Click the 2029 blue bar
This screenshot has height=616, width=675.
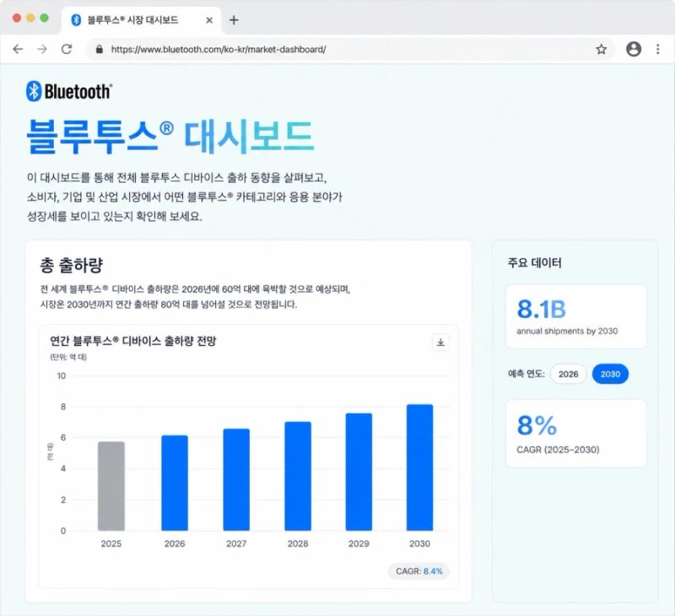click(359, 472)
